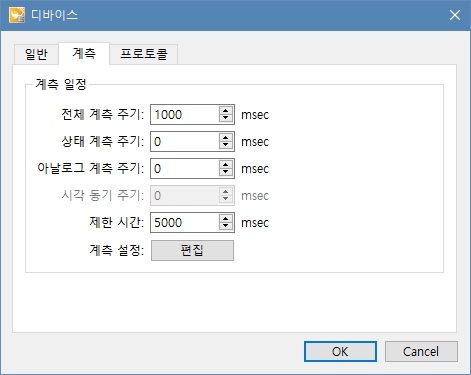Close the 디바이스 dialog window
This screenshot has height=375, width=471.
click(x=455, y=15)
